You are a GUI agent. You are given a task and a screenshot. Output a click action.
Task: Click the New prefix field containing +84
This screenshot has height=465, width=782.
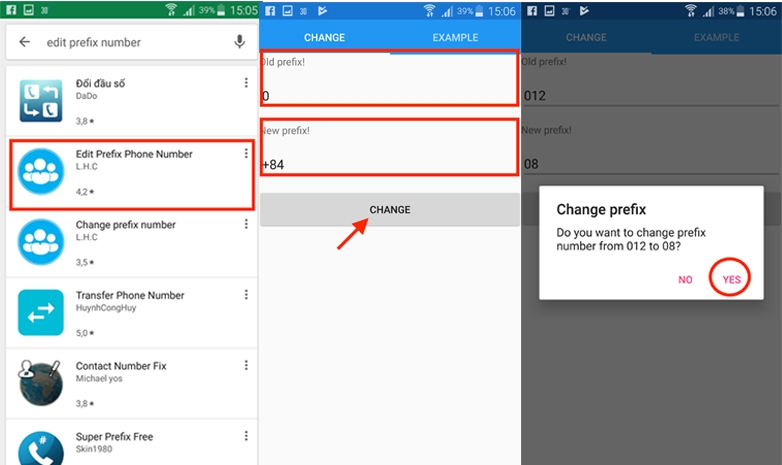[x=390, y=163]
